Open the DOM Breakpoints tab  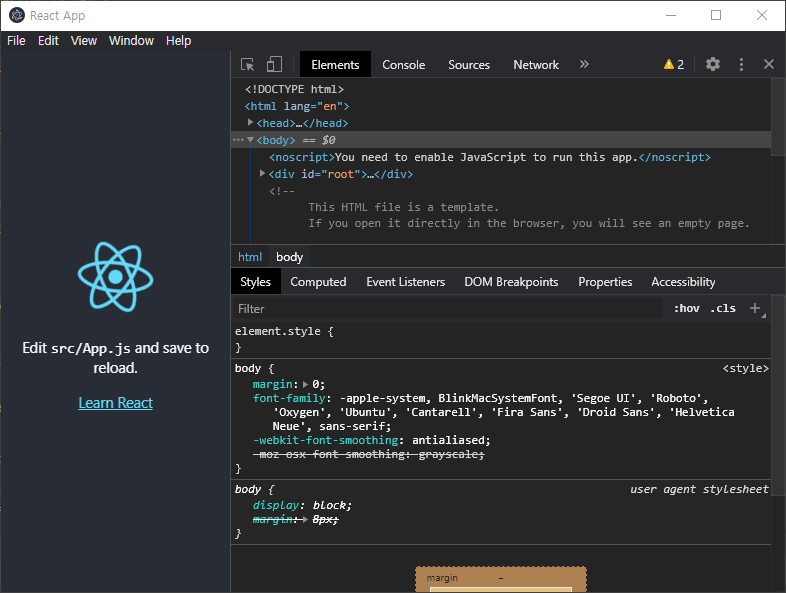511,282
